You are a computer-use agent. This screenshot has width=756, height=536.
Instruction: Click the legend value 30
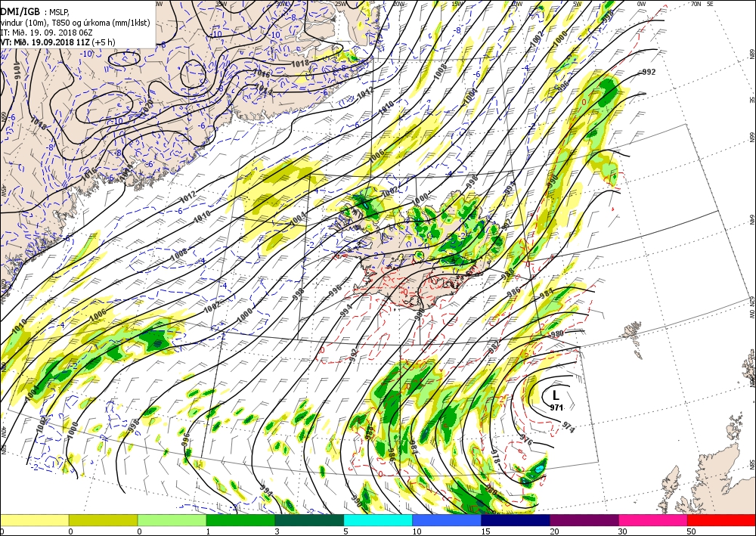tap(623, 531)
